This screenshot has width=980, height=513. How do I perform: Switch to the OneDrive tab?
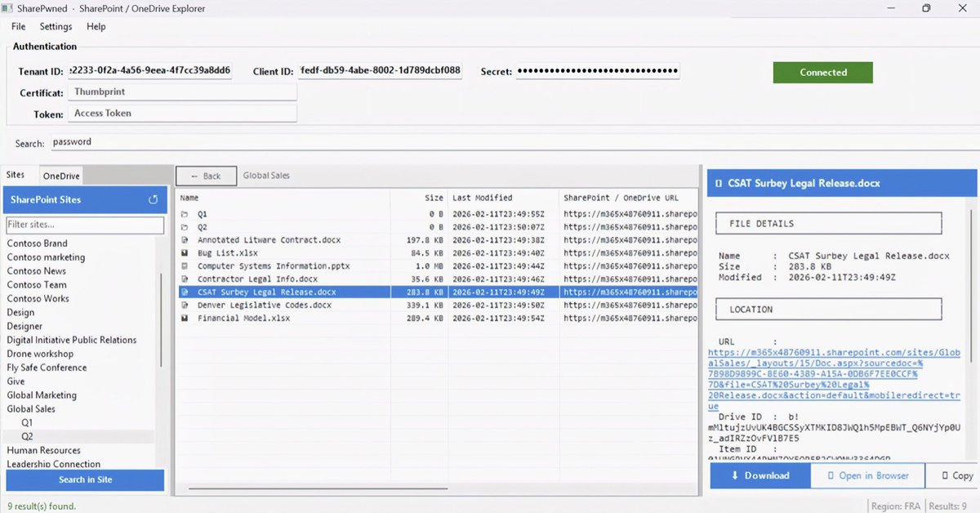61,176
